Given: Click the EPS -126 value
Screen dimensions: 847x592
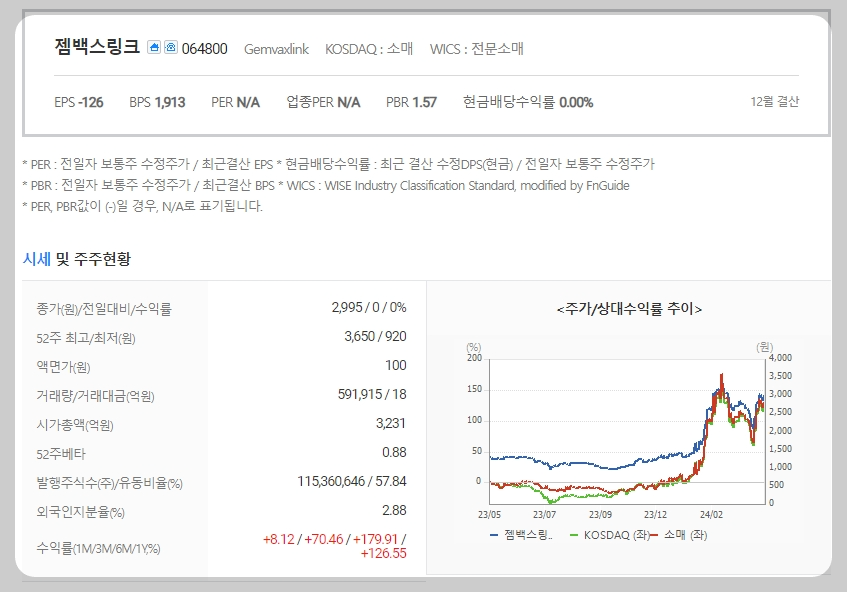Looking at the screenshot, I should 79,102.
